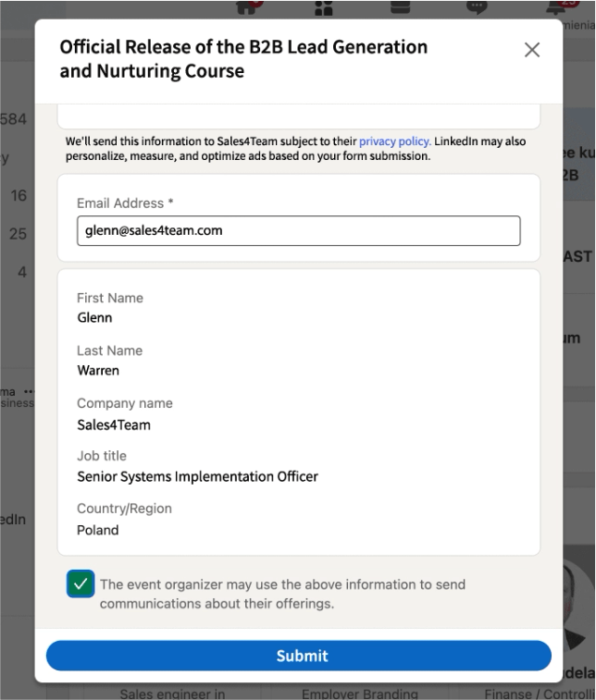Select the Last Name value Warren
Viewport: 596px width, 700px height.
[98, 371]
